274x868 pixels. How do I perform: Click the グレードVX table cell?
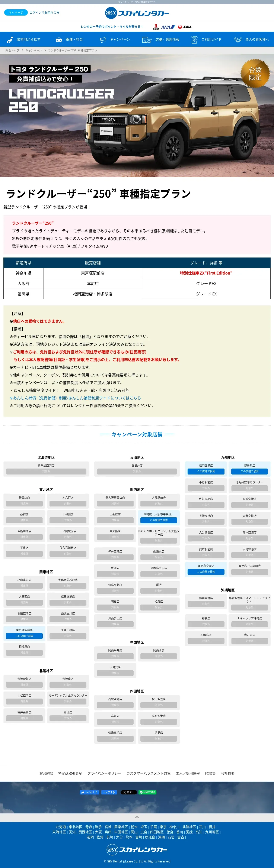[206, 284]
